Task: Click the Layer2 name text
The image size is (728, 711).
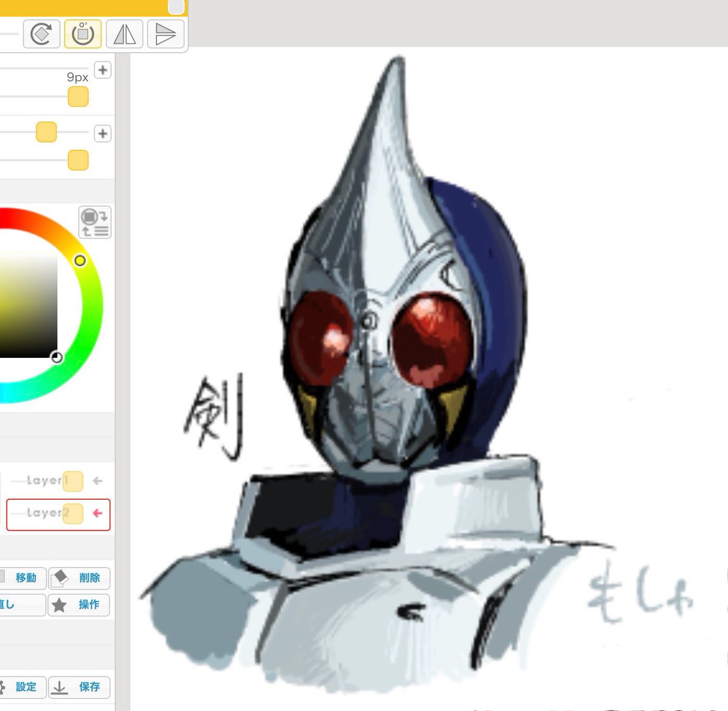Action: point(48,513)
